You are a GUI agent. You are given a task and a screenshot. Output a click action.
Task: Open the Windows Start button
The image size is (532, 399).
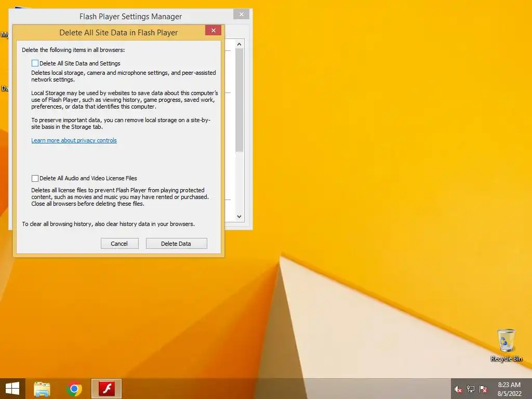(12, 389)
